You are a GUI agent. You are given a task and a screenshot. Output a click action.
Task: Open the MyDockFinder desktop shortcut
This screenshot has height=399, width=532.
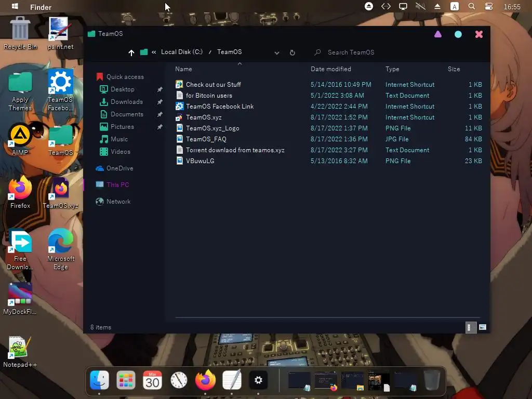pyautogui.click(x=20, y=299)
